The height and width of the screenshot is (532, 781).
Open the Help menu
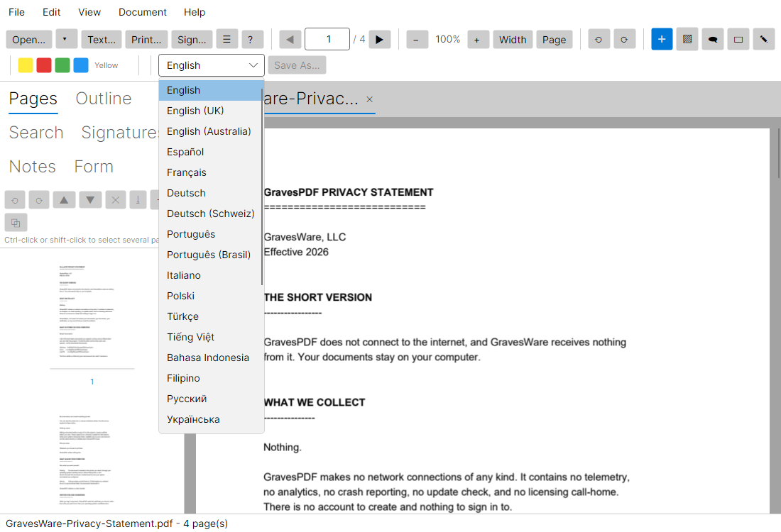(x=195, y=12)
